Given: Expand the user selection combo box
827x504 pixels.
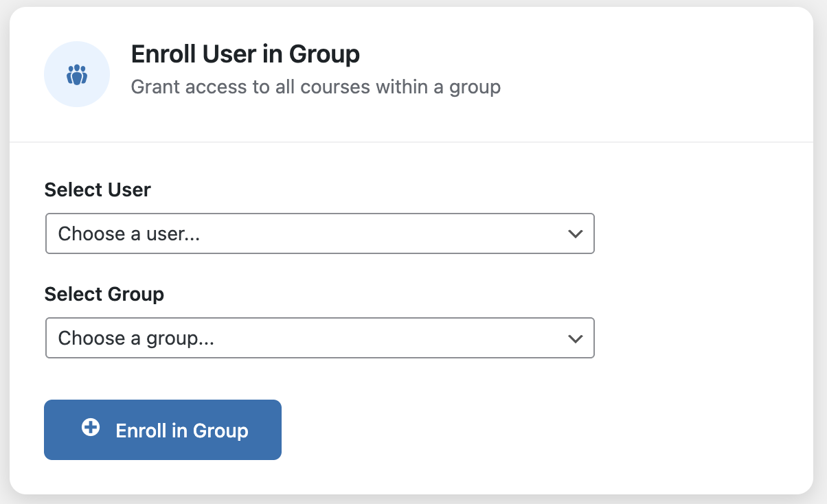Looking at the screenshot, I should (319, 233).
